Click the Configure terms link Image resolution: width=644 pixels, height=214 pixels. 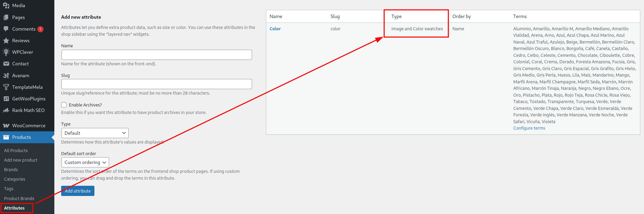[529, 128]
